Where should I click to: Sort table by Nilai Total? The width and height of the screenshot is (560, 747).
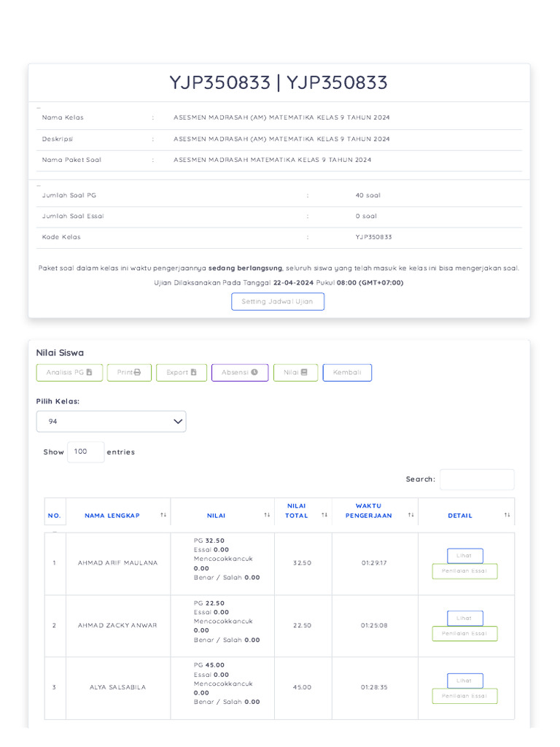[x=324, y=515]
